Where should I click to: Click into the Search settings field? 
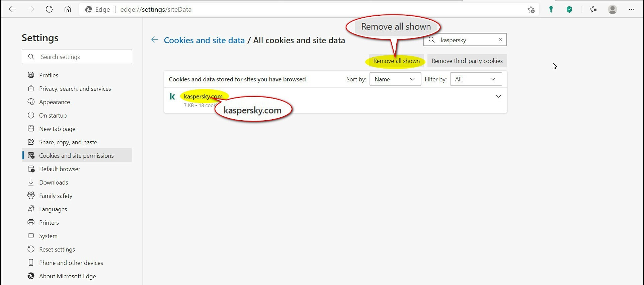(x=77, y=57)
